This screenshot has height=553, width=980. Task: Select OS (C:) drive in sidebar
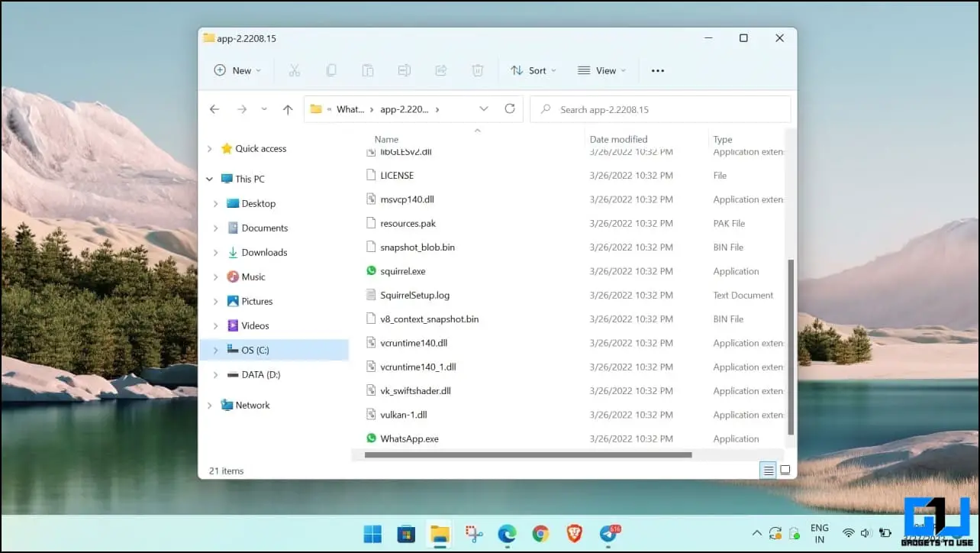[273, 350]
